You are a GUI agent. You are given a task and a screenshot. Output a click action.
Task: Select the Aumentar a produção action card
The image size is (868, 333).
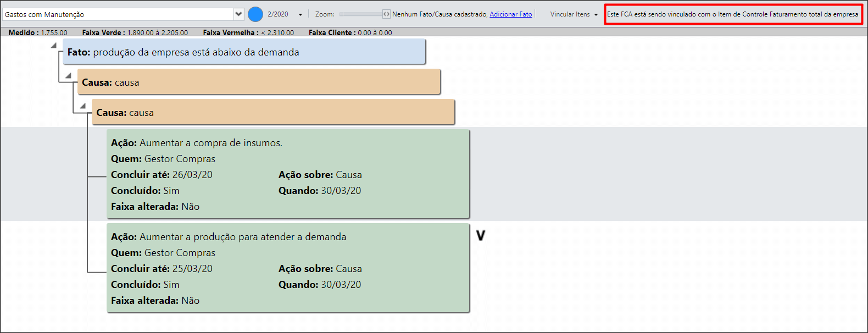click(288, 268)
